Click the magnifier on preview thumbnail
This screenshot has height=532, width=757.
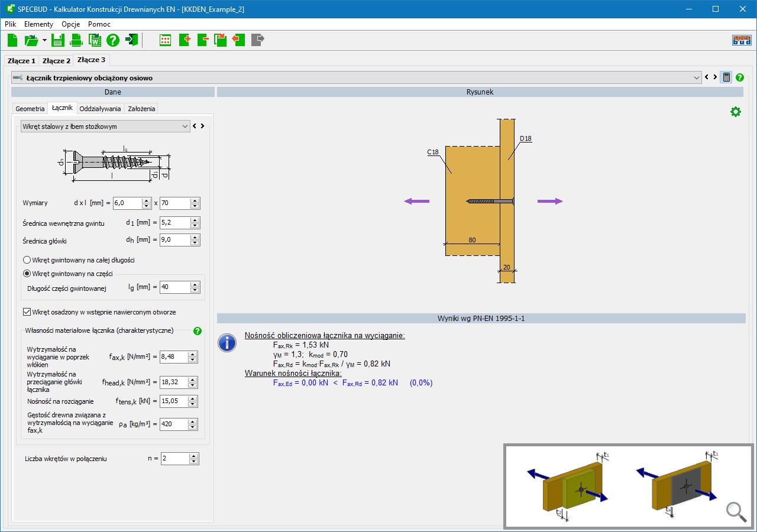736,512
